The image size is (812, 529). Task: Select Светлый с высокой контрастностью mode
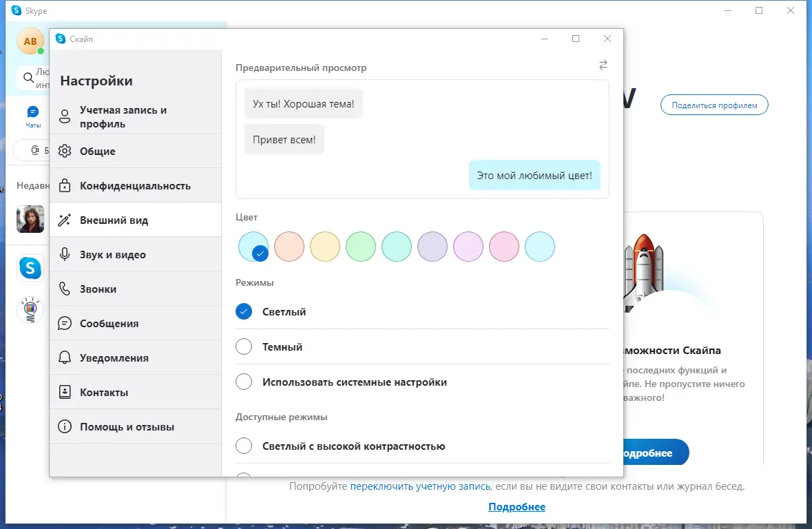pos(244,446)
